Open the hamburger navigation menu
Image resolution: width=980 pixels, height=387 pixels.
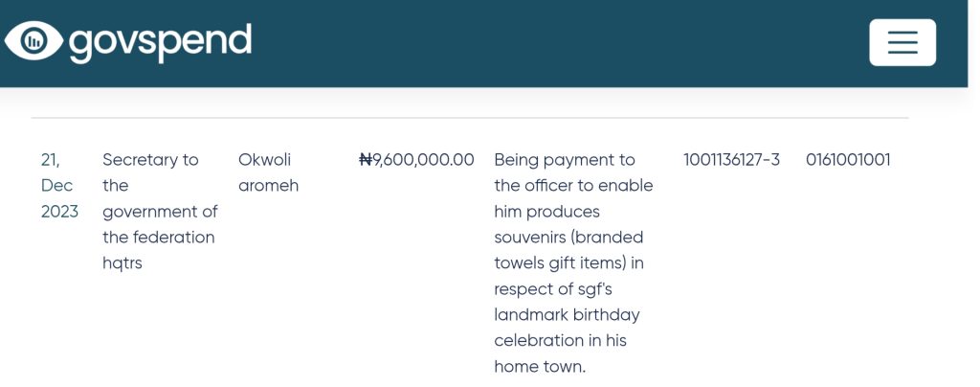pyautogui.click(x=902, y=42)
